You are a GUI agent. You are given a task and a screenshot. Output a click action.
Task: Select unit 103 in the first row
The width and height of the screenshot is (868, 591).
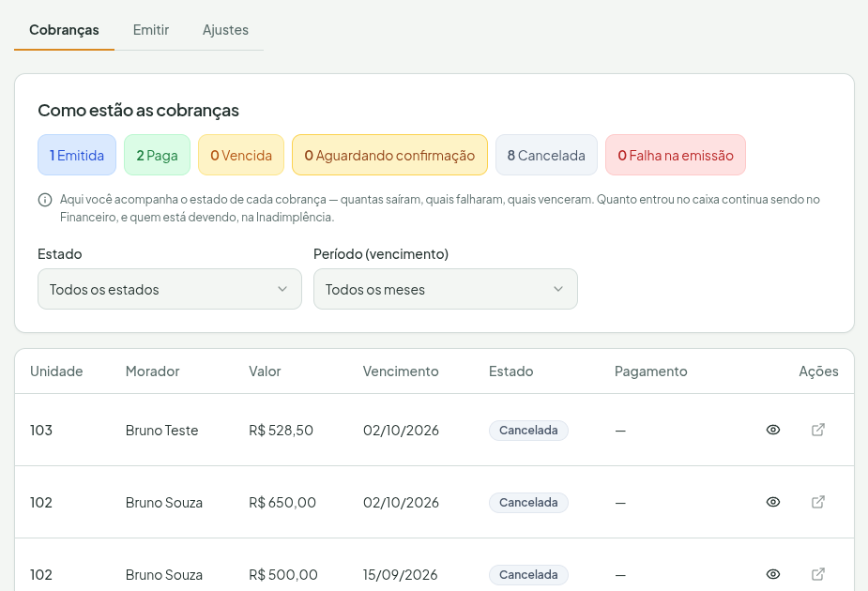41,430
